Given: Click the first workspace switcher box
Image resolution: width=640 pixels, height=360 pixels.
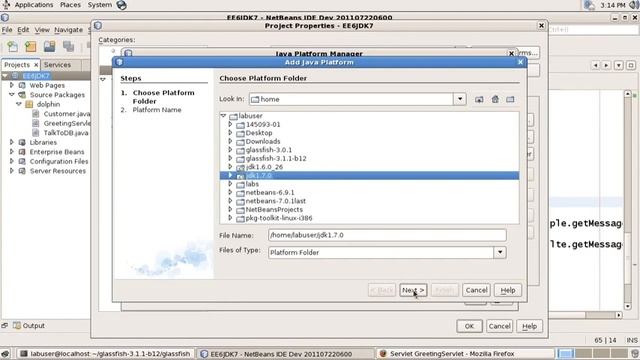Looking at the screenshot, I should (565, 353).
